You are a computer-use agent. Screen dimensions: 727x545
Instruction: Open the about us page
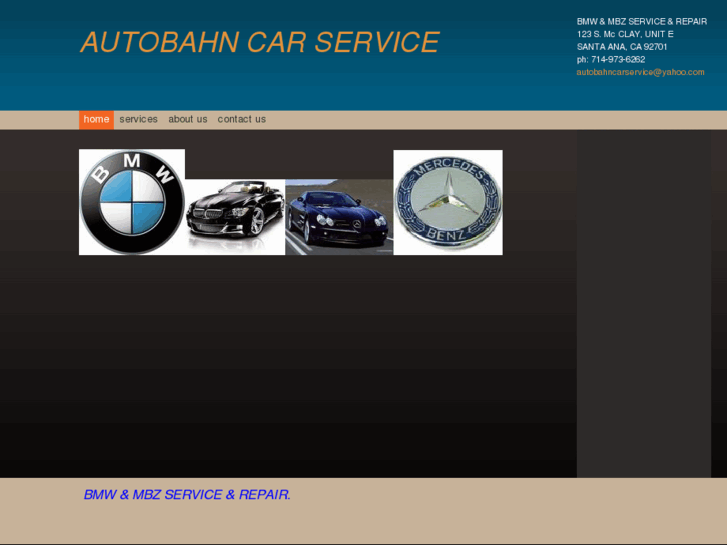click(x=188, y=120)
